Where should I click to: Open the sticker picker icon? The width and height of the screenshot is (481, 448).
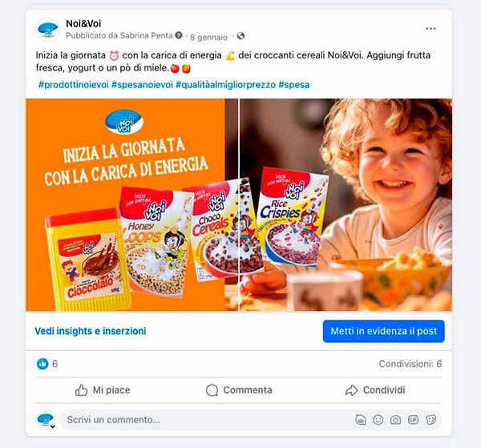[431, 419]
